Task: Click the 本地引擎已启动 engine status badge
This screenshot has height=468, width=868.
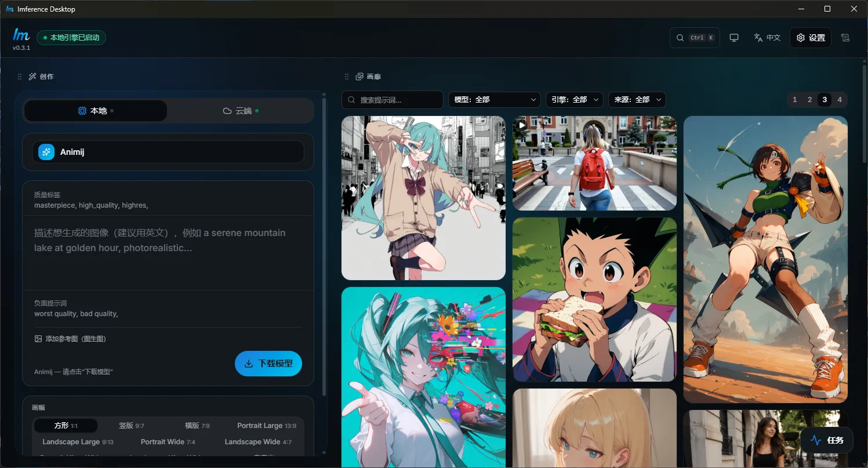Action: [x=71, y=38]
